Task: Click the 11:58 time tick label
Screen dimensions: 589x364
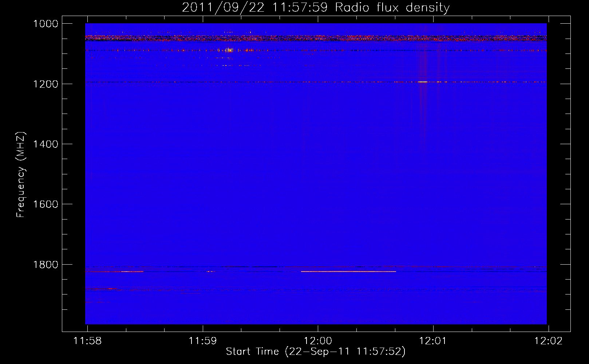Action: 87,341
